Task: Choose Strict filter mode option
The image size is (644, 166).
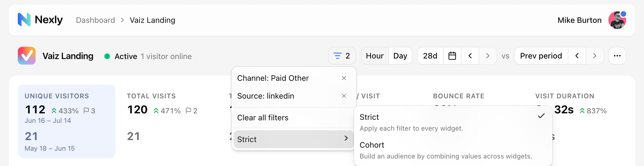Action: tap(453, 122)
